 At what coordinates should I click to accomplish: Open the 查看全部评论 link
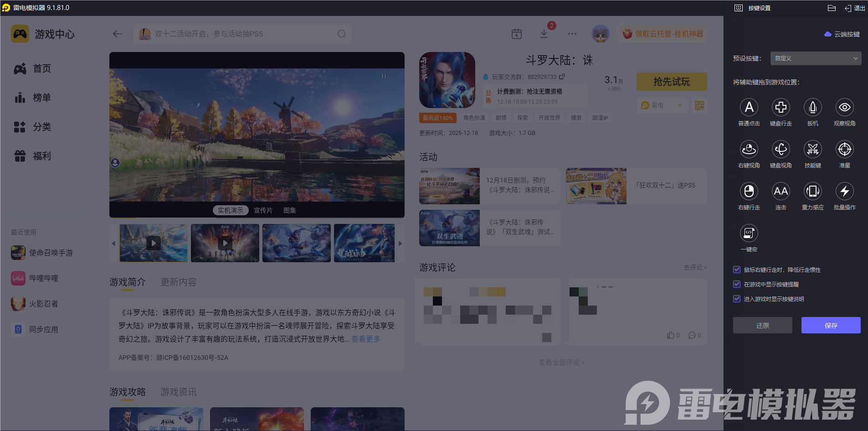[x=562, y=362]
